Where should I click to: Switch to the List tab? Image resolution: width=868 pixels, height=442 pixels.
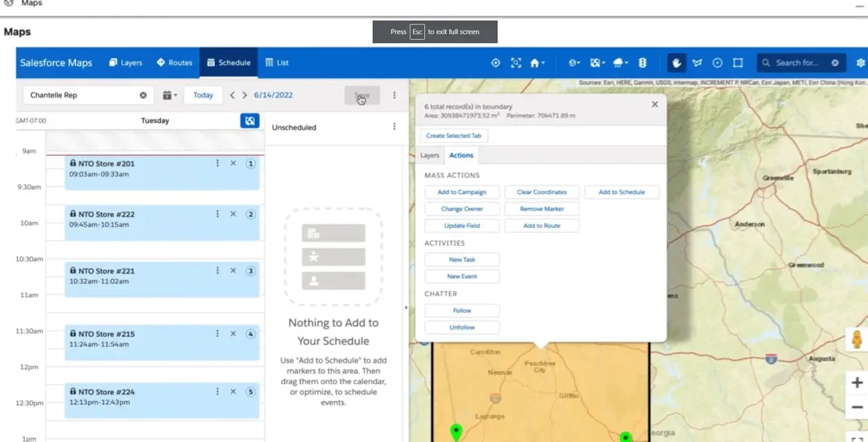[277, 63]
